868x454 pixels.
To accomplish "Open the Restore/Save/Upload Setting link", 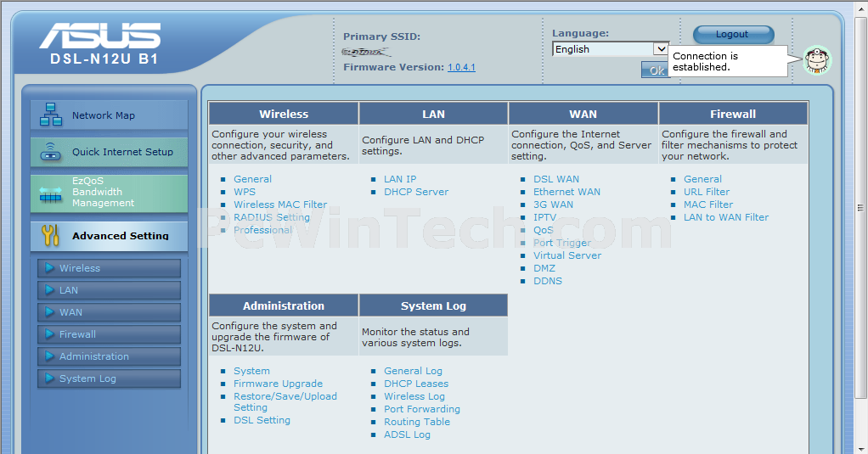I will tap(285, 401).
